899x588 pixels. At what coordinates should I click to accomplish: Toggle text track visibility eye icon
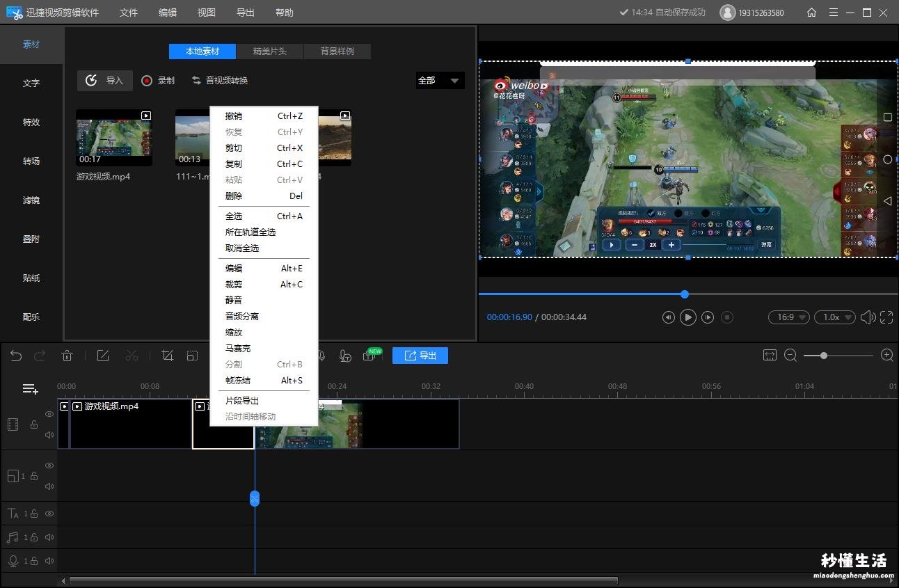click(x=49, y=514)
